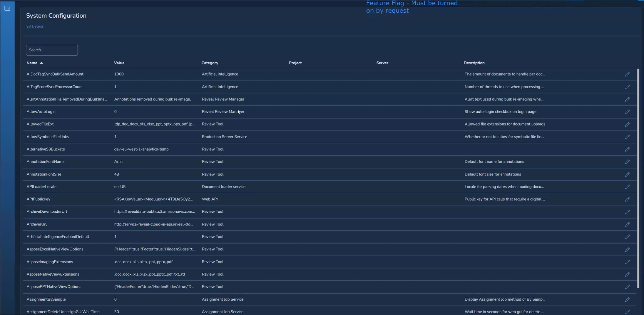Toggle the Name column sort arrow
This screenshot has width=644, height=315.
click(x=41, y=63)
